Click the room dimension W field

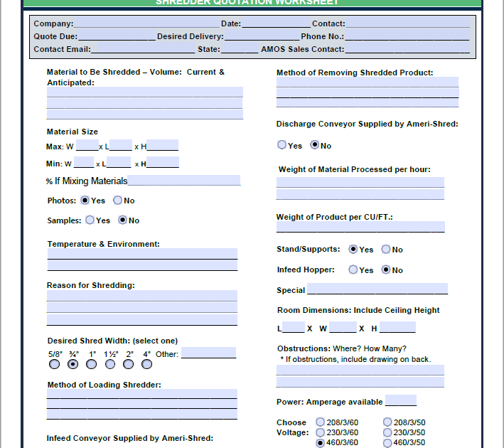[x=343, y=327]
